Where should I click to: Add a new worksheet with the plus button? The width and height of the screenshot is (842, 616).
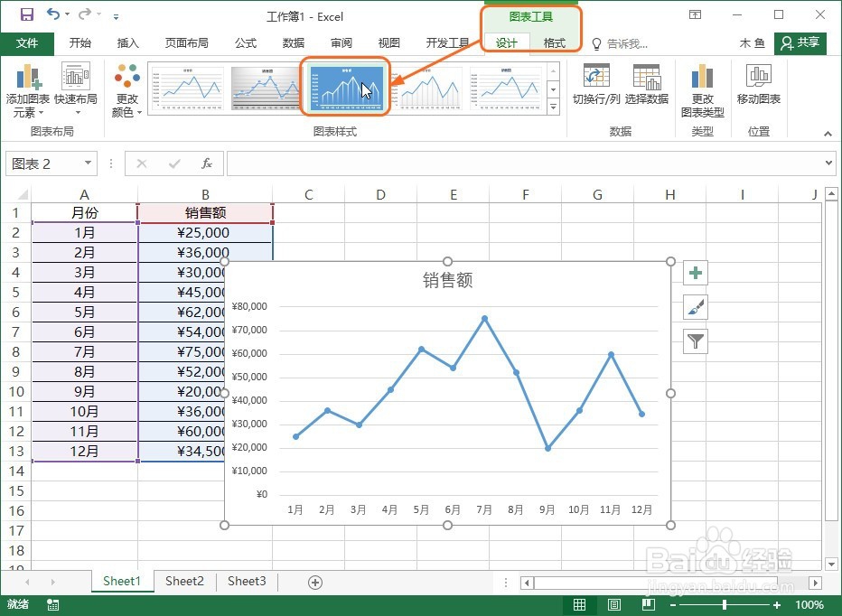pos(313,582)
